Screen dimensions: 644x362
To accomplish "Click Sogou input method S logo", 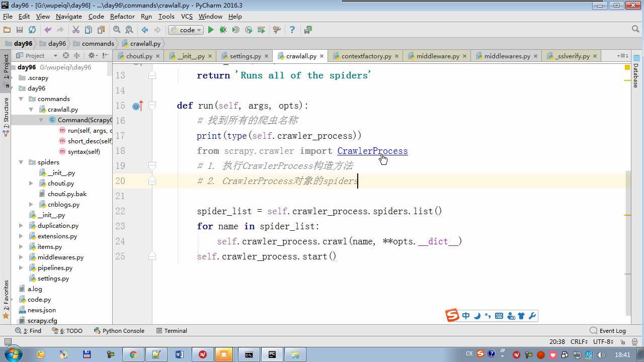I will [452, 315].
